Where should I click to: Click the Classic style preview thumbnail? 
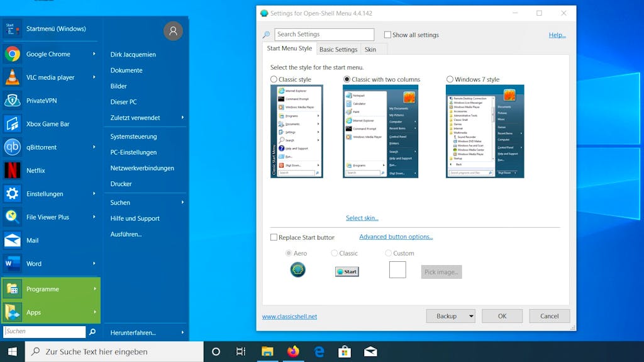pyautogui.click(x=297, y=131)
